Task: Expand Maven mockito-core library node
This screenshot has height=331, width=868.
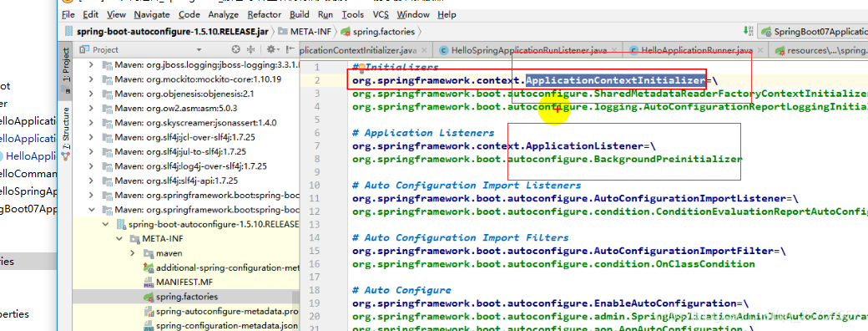Action: coord(91,79)
